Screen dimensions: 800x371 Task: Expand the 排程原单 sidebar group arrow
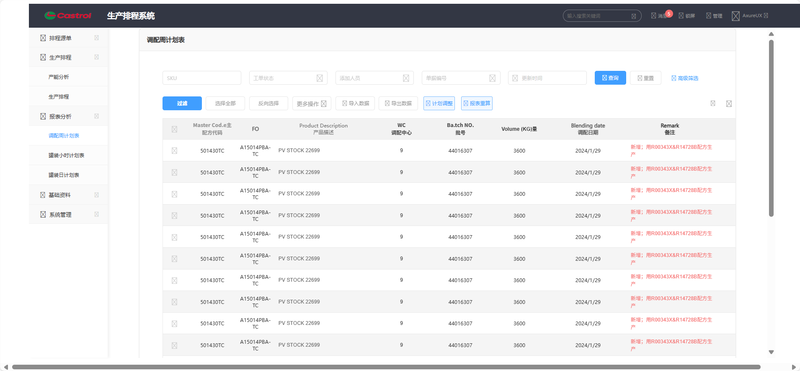click(x=96, y=38)
